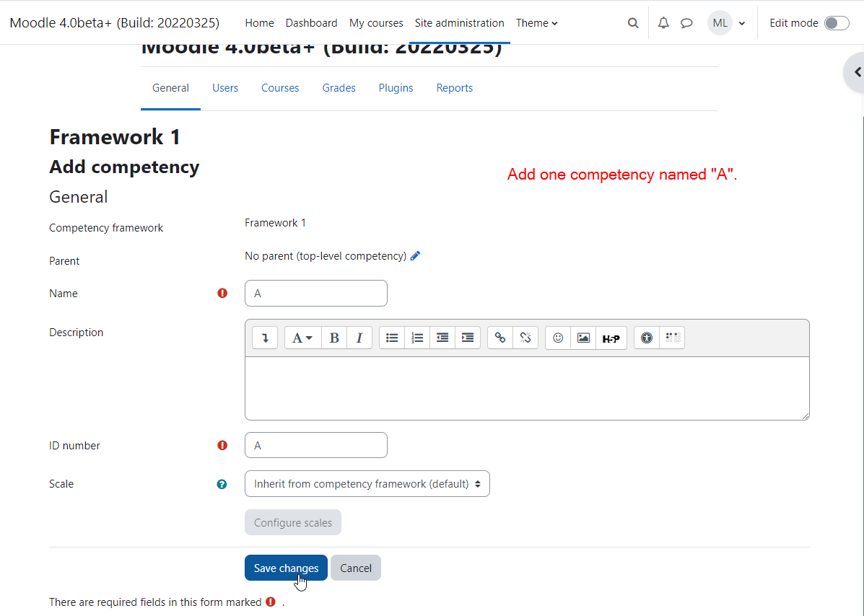Show more editor buttons toggle
The image size is (864, 616).
pyautogui.click(x=265, y=338)
